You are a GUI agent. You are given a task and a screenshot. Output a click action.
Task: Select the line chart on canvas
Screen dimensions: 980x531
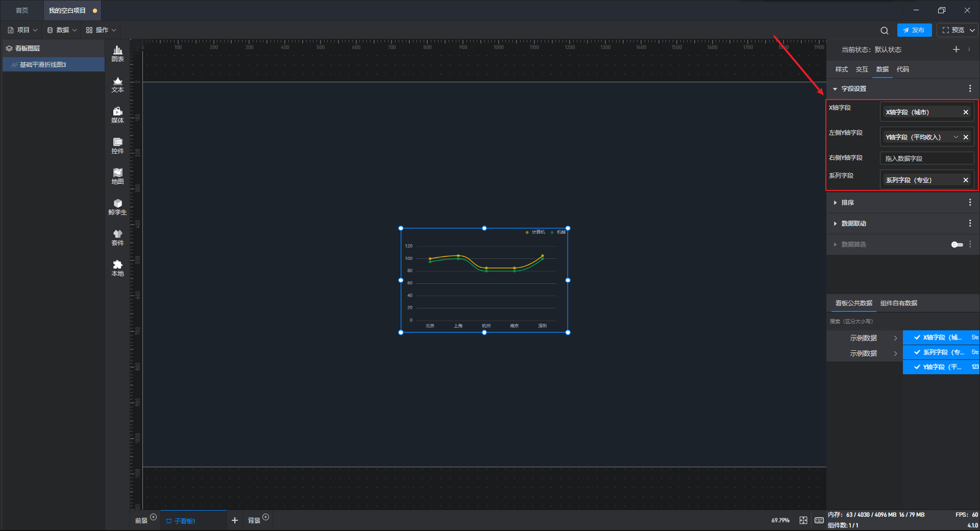(x=484, y=280)
